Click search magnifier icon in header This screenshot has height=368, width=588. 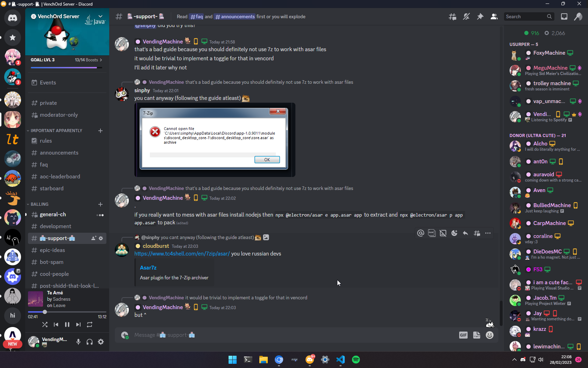[549, 16]
